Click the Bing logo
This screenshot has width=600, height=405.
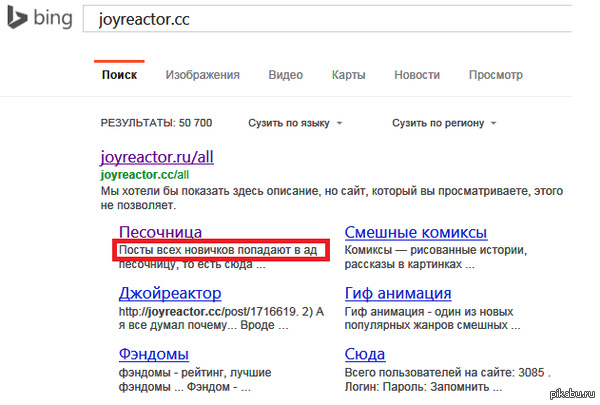[40, 18]
